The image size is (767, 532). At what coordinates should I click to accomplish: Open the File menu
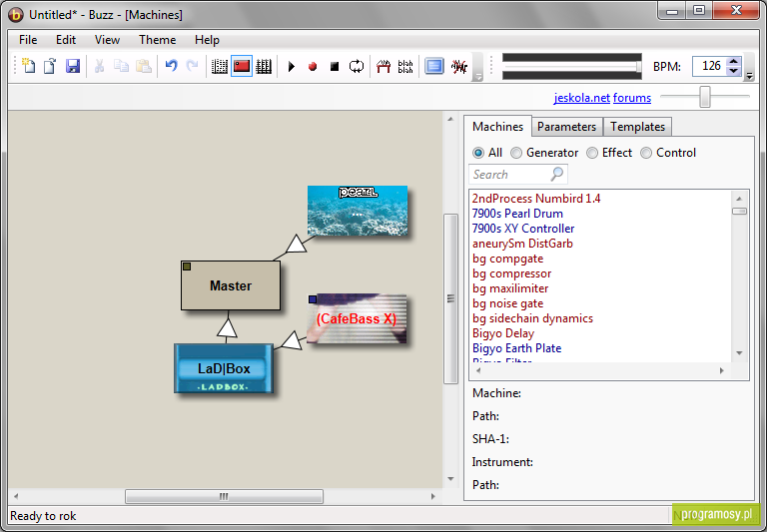click(28, 40)
